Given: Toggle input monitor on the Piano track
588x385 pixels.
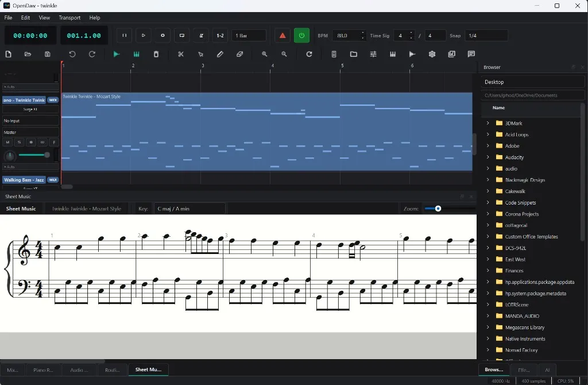Looking at the screenshot, I should point(42,142).
